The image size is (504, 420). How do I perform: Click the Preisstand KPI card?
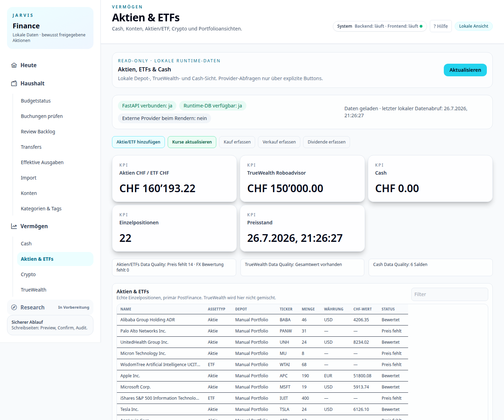click(302, 228)
